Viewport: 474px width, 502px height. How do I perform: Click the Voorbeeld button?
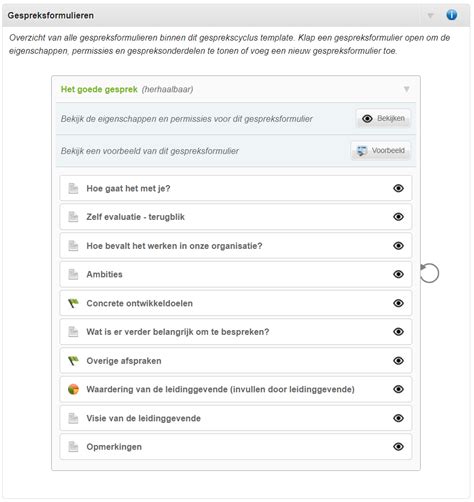pyautogui.click(x=381, y=151)
